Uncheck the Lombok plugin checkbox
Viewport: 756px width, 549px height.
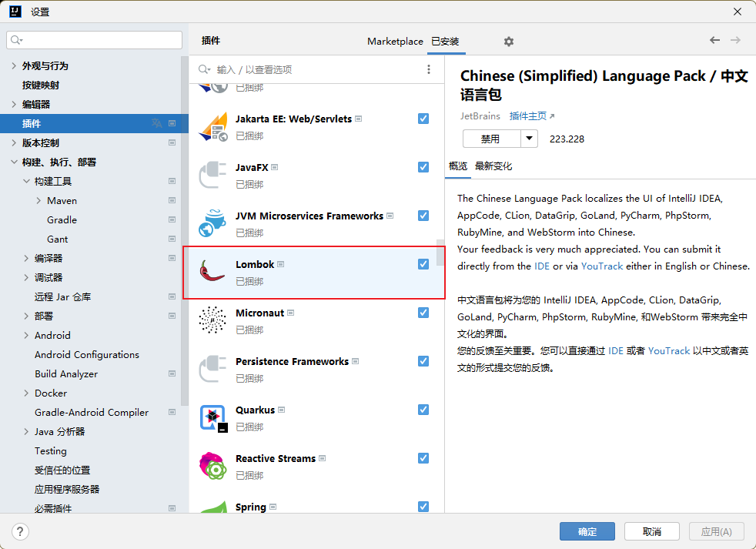pyautogui.click(x=423, y=264)
